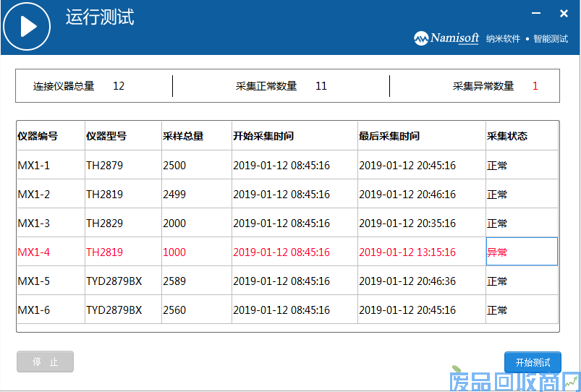Click the 连接仪器总量 value 12
The image size is (581, 392).
pyautogui.click(x=119, y=86)
